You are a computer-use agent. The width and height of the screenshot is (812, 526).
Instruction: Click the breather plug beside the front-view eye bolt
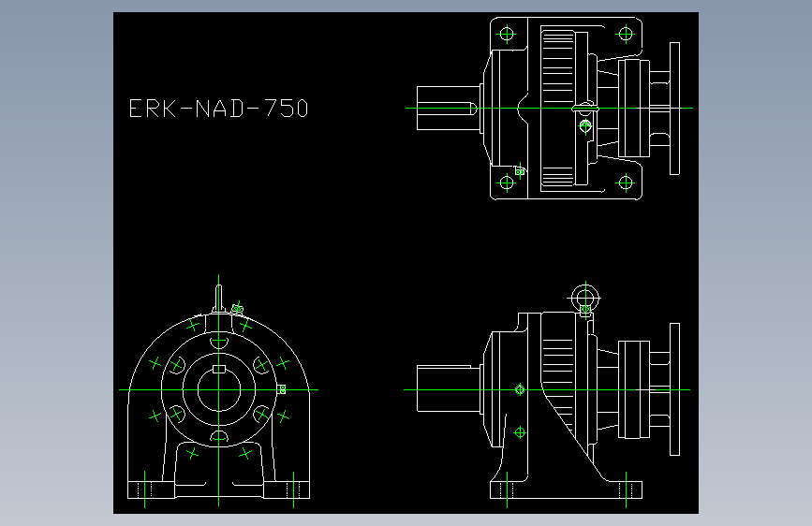point(237,310)
